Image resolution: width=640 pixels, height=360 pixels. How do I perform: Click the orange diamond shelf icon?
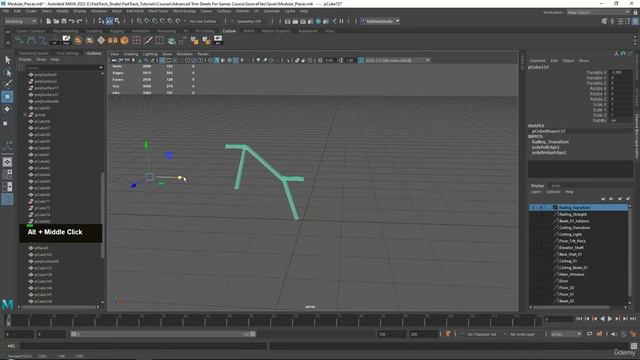[101, 40]
